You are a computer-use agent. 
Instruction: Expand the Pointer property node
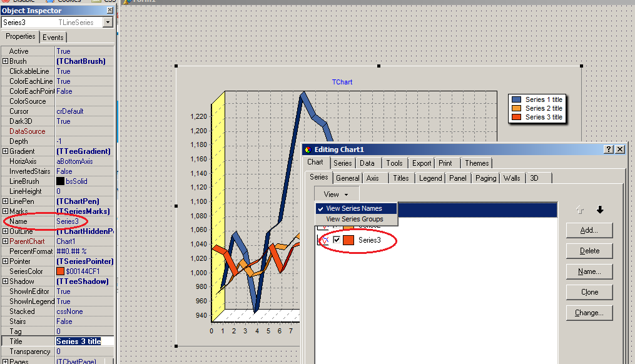coord(5,261)
